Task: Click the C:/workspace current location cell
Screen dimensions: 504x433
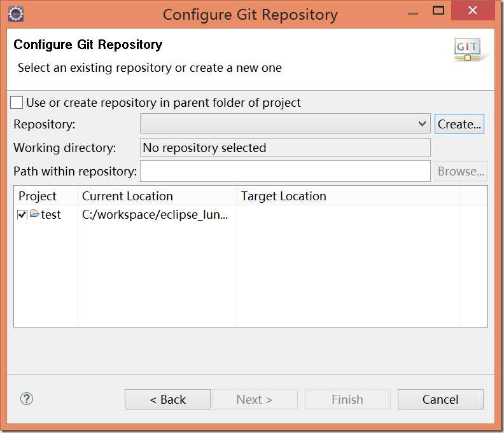Action: point(155,215)
